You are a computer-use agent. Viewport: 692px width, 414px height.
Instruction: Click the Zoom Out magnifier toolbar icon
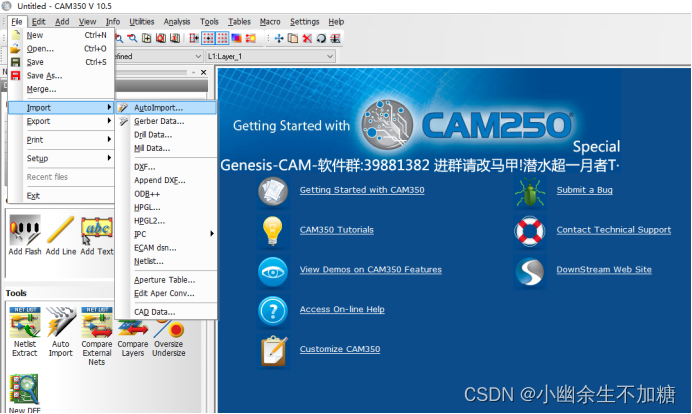[x=132, y=38]
